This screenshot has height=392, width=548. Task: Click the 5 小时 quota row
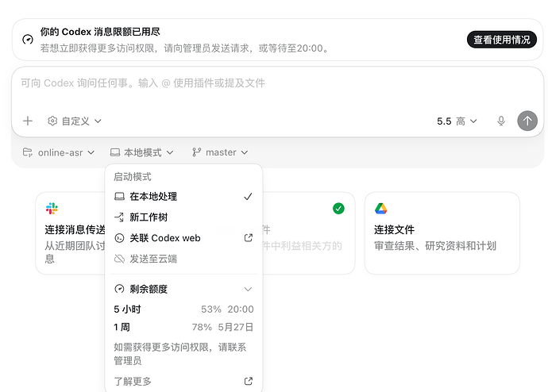point(183,309)
